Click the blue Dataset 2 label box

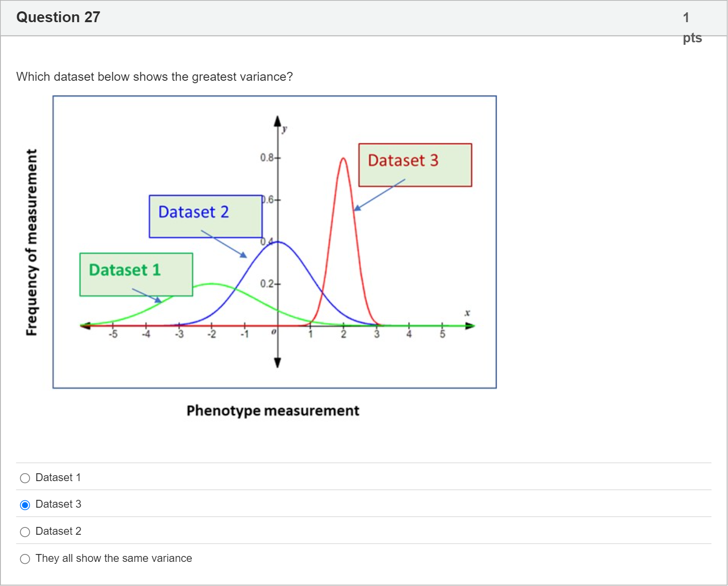pos(205,216)
